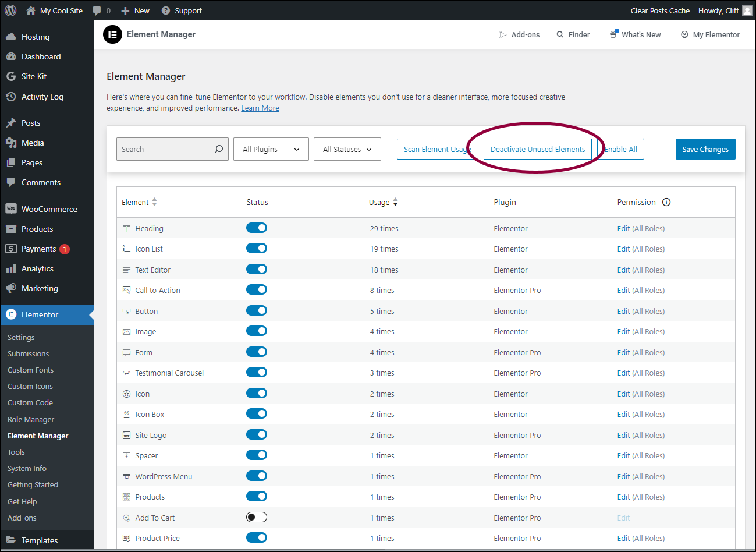The image size is (756, 552).
Task: Open Custom Fonts submenu item
Action: 30,370
